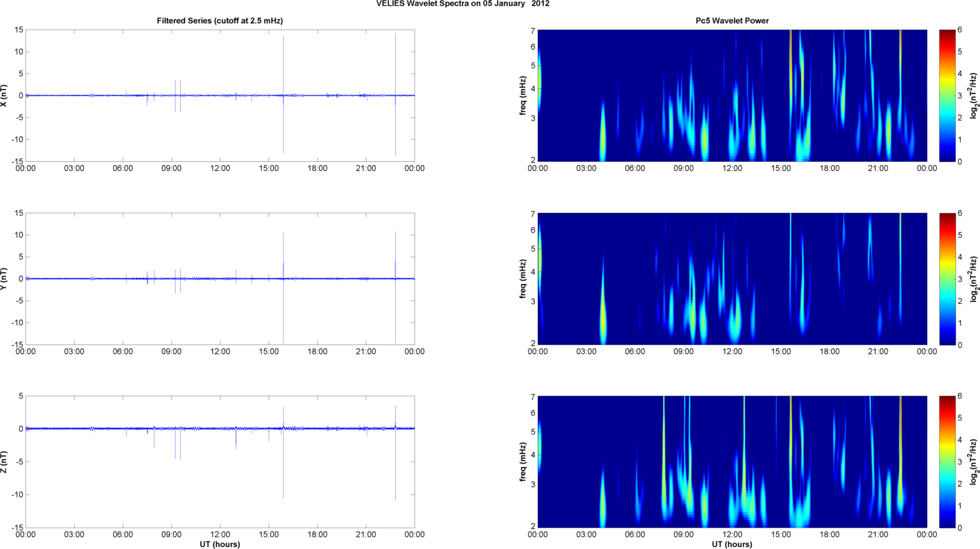980x549 pixels.
Task: Click the X (nT) axis label
Action: point(4,95)
